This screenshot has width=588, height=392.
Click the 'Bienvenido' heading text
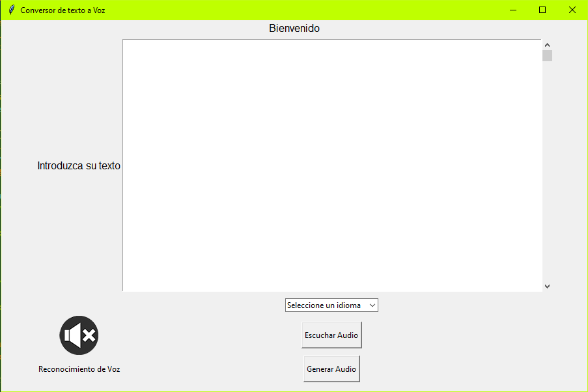pos(294,29)
